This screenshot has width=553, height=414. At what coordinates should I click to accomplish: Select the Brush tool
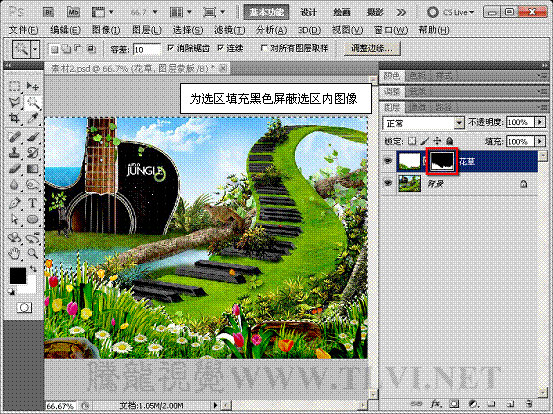[32, 137]
